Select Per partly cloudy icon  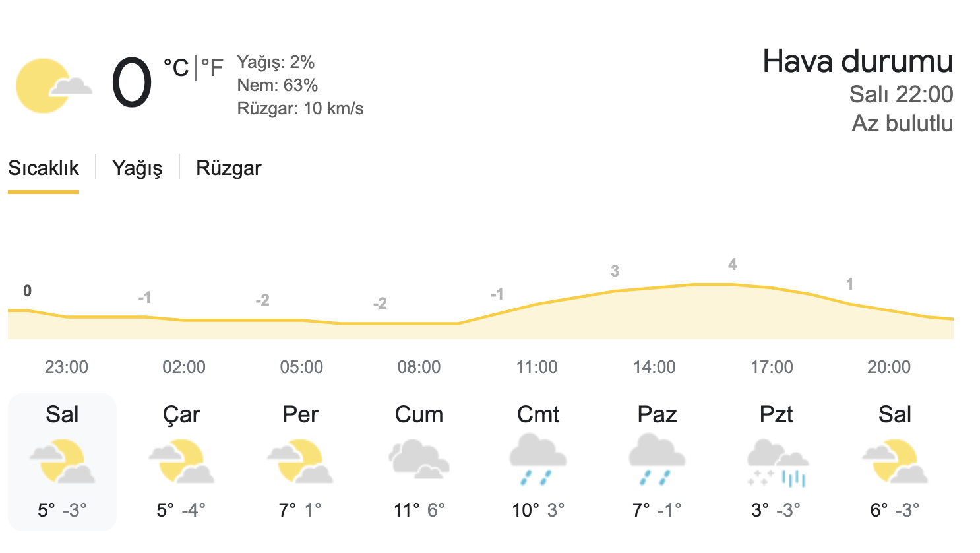click(300, 461)
